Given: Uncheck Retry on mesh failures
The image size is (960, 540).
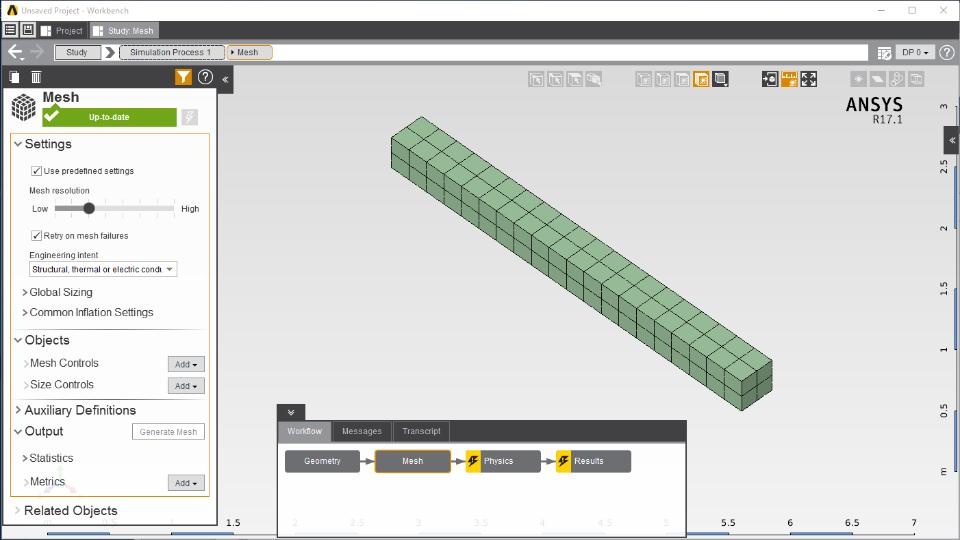Looking at the screenshot, I should [x=36, y=236].
